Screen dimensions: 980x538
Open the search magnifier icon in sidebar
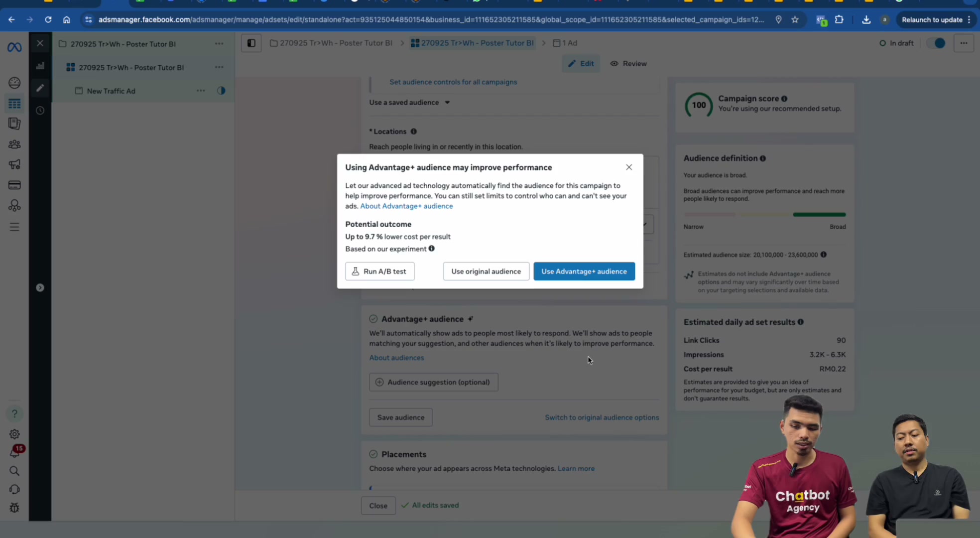click(14, 471)
